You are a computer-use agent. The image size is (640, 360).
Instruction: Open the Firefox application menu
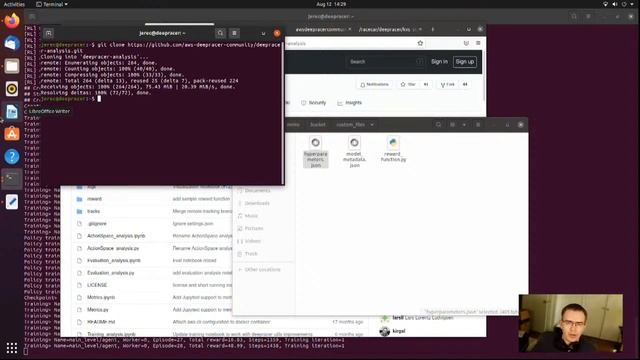point(478,43)
